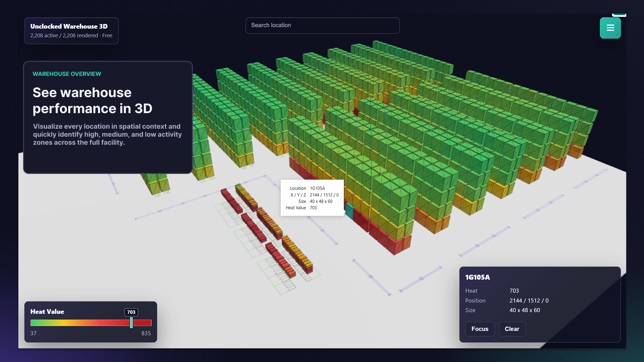Click the minimum heat value 37 label
This screenshot has height=362, width=644.
[x=33, y=333]
